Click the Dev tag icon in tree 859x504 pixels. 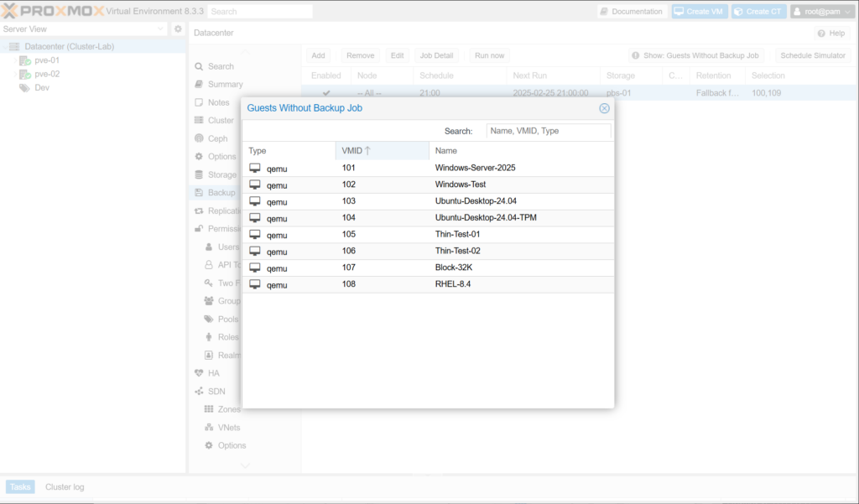25,88
